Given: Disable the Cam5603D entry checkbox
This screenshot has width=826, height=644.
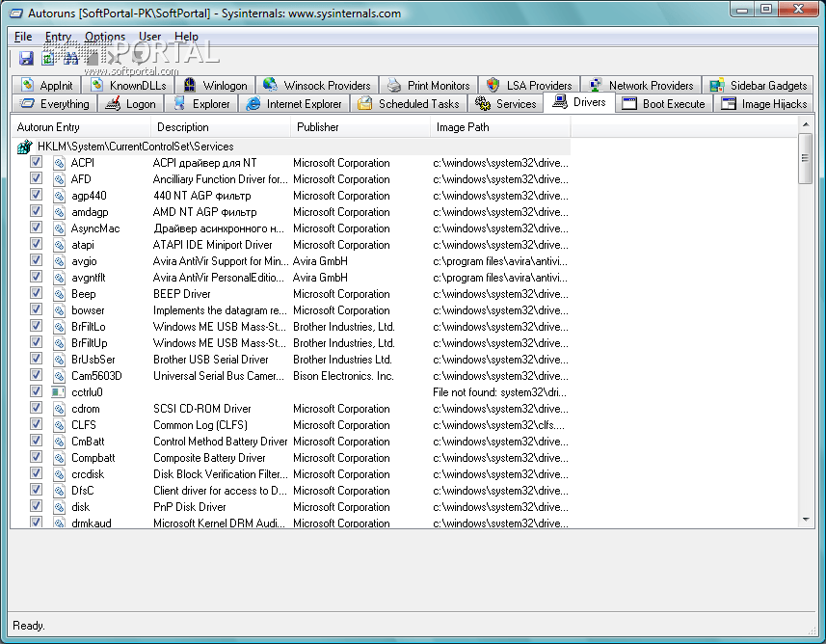Looking at the screenshot, I should [36, 375].
